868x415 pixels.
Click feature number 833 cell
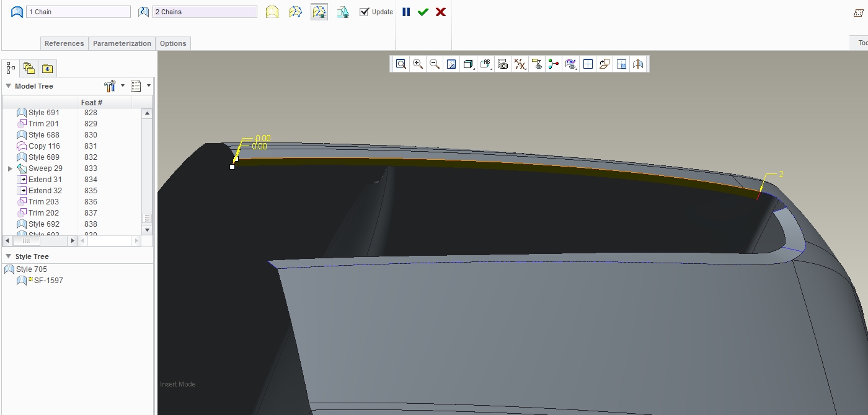tap(91, 168)
